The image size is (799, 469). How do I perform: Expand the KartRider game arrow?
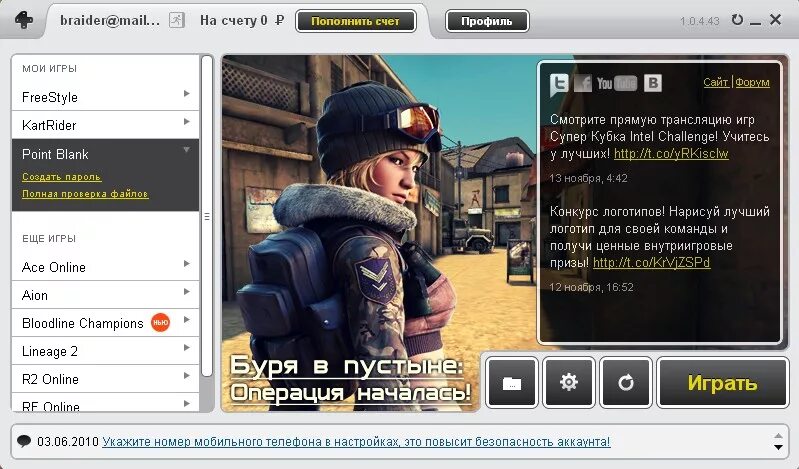click(187, 122)
